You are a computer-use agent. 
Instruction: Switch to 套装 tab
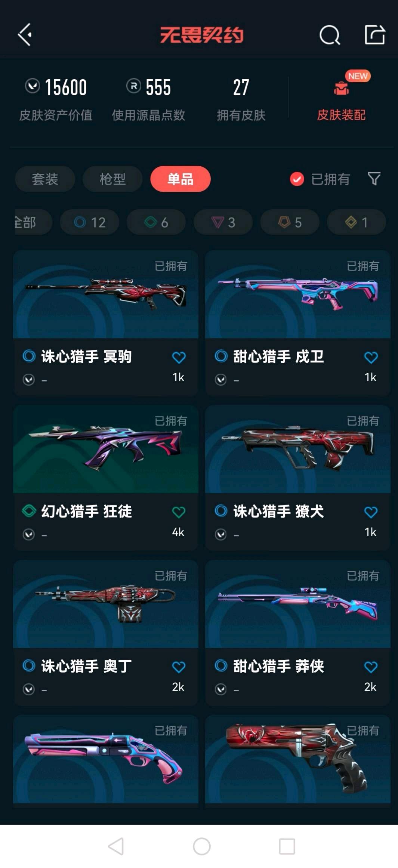click(45, 179)
